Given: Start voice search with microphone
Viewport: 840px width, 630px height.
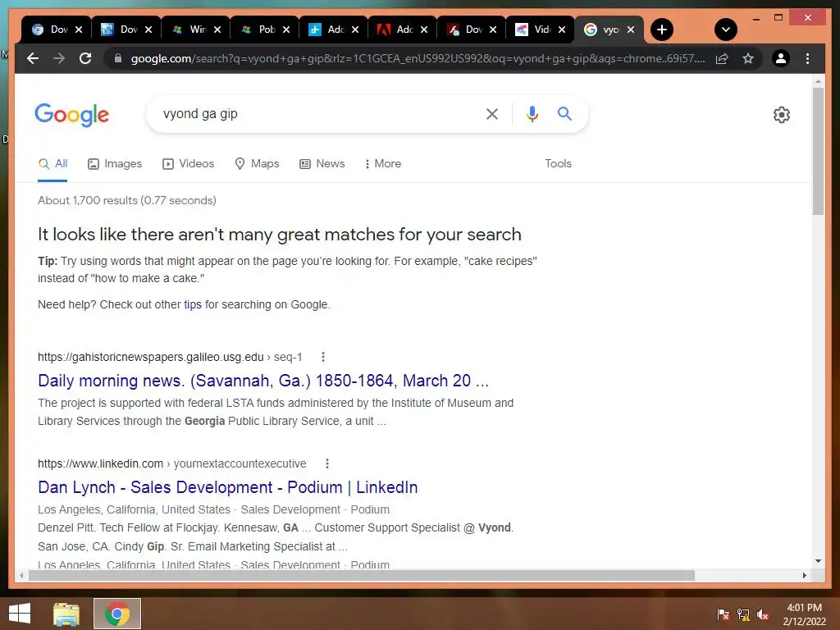Looking at the screenshot, I should (x=532, y=113).
